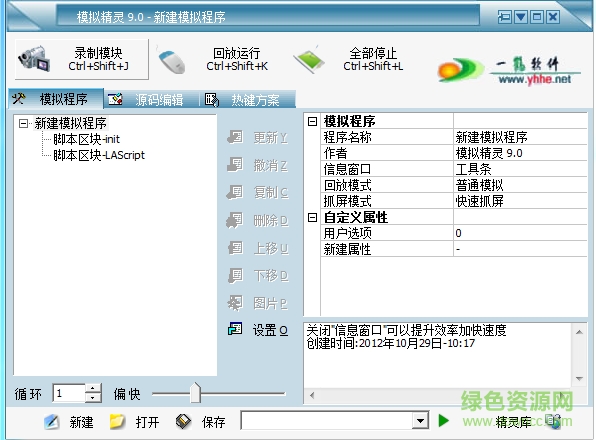
Task: Collapse the 自定义属性 property group
Action: [x=312, y=217]
